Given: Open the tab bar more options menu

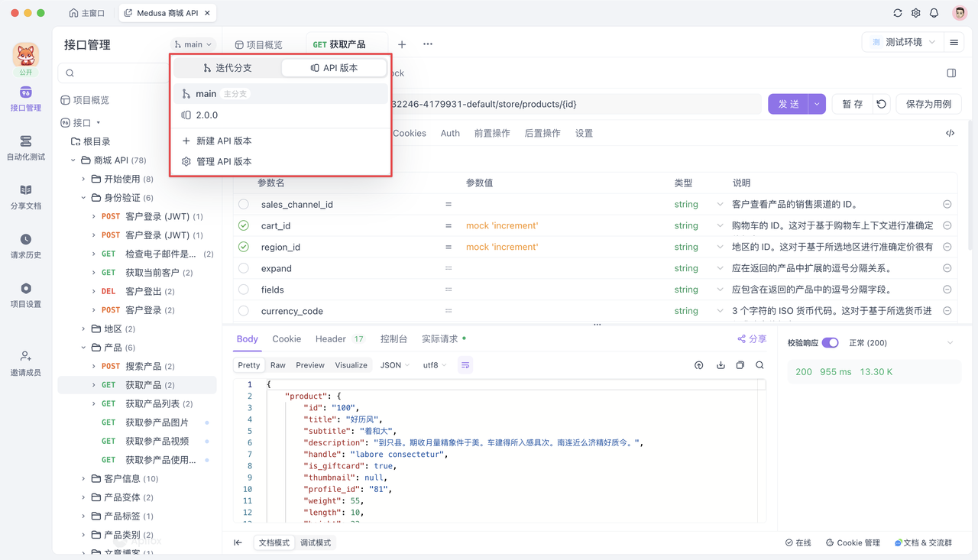Looking at the screenshot, I should pos(428,44).
